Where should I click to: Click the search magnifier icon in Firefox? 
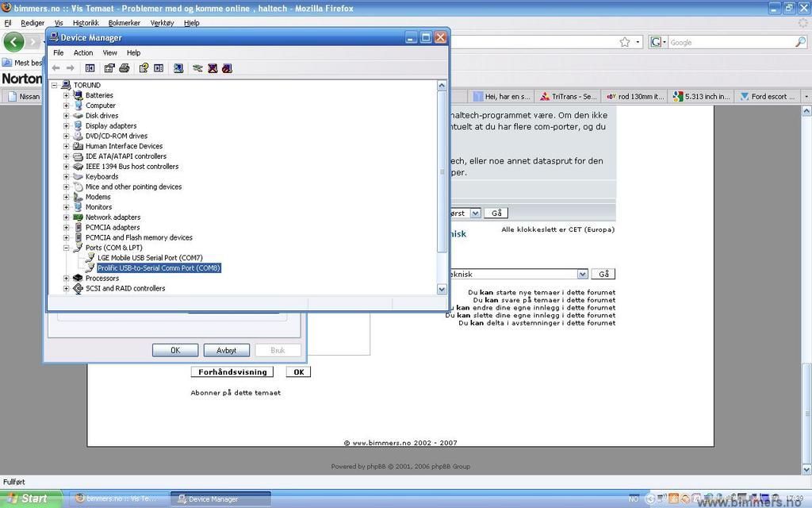tap(801, 43)
